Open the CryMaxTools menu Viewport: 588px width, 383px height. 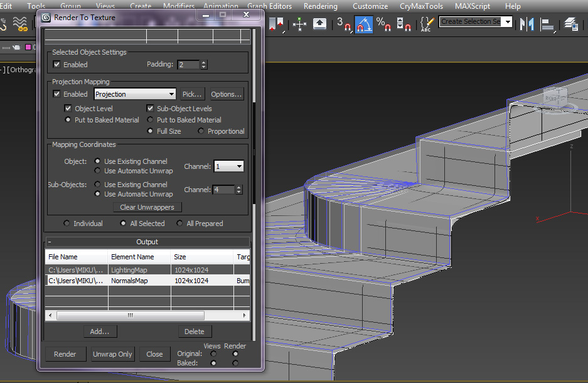pos(421,6)
